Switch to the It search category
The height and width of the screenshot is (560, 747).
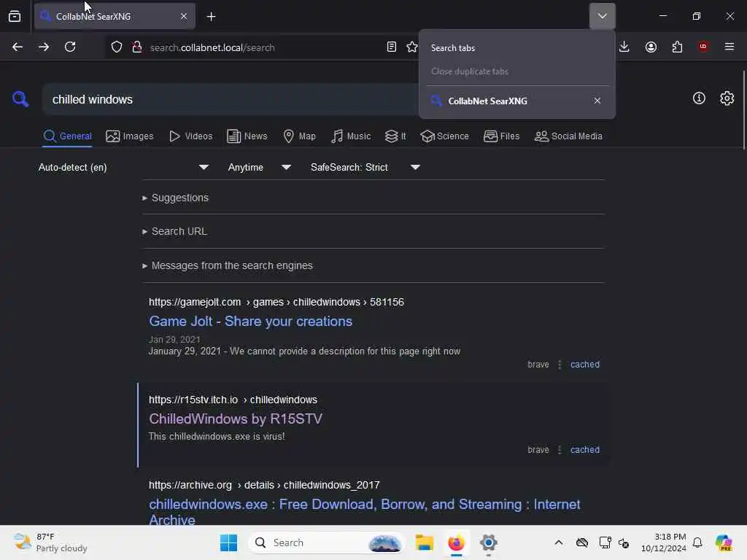point(395,136)
